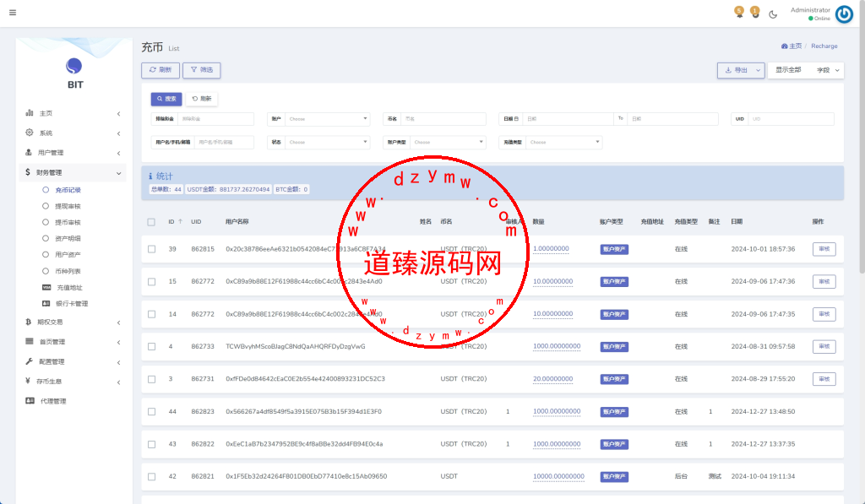This screenshot has width=865, height=504.
Task: Select the checkbox for row ID 39
Action: coord(152,249)
